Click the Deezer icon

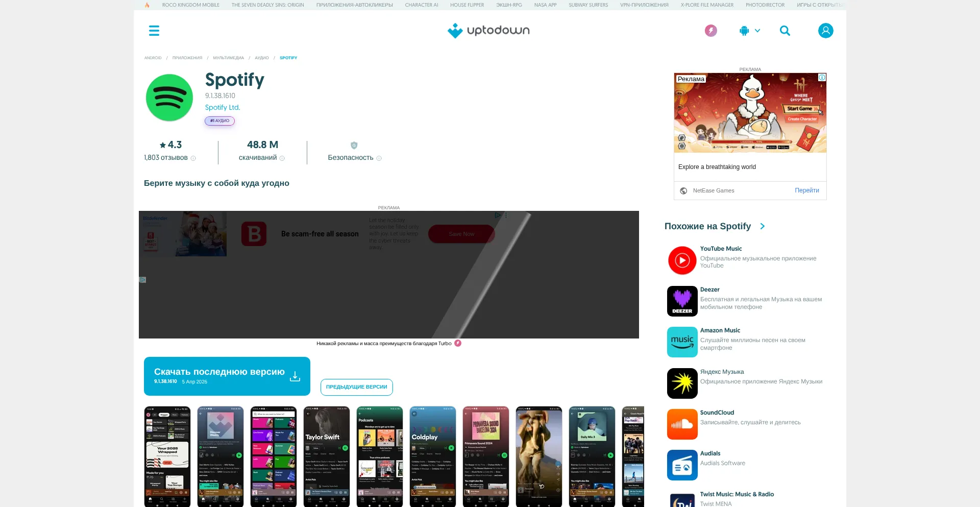[682, 301]
